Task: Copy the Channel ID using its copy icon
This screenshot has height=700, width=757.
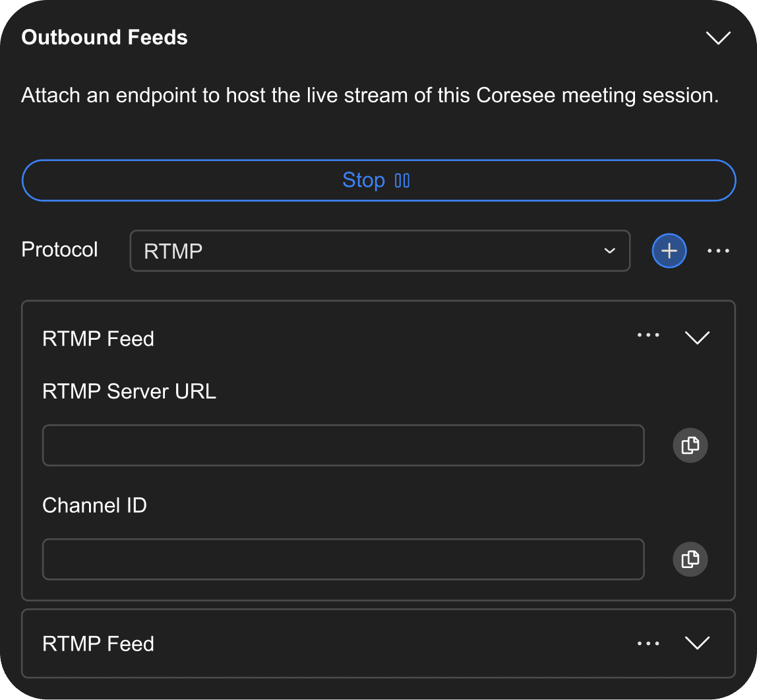Action: click(690, 559)
